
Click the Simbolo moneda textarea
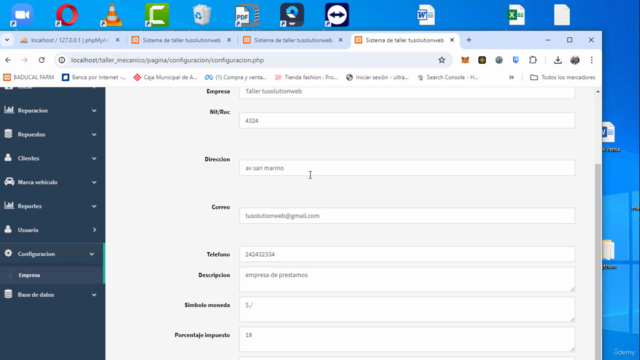click(407, 309)
